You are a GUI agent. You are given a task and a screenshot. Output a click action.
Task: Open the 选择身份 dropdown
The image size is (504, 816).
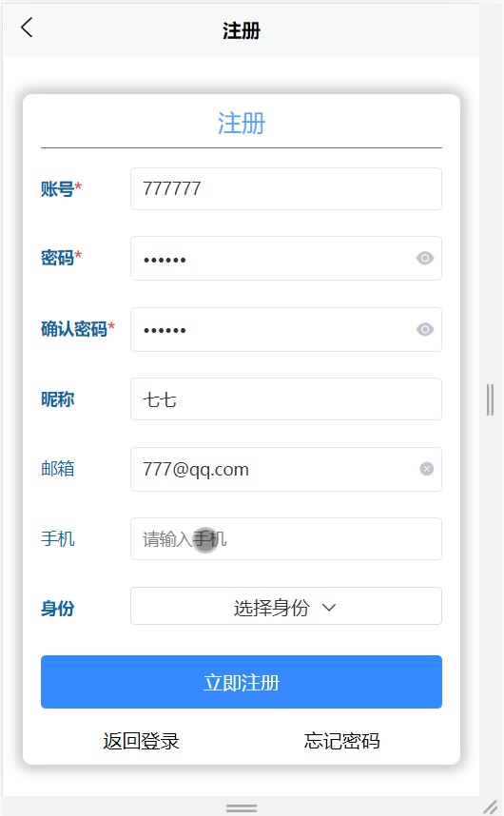286,606
